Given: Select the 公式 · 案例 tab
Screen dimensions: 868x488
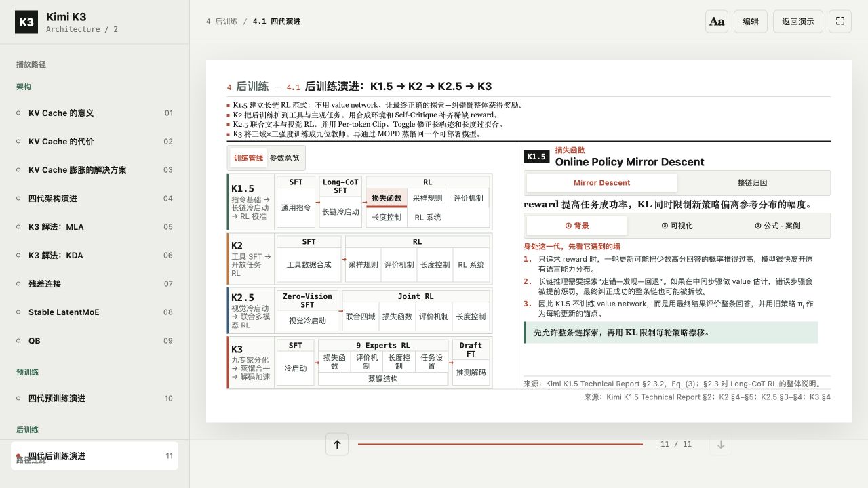Looking at the screenshot, I should point(777,226).
